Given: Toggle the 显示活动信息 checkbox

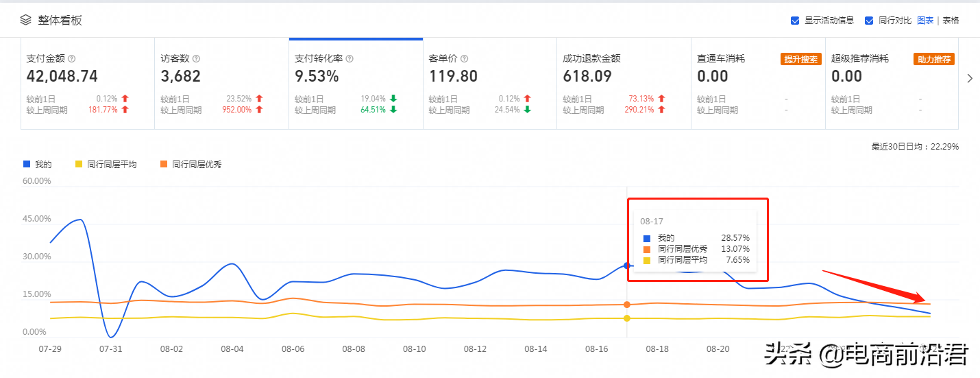Looking at the screenshot, I should click(x=795, y=21).
